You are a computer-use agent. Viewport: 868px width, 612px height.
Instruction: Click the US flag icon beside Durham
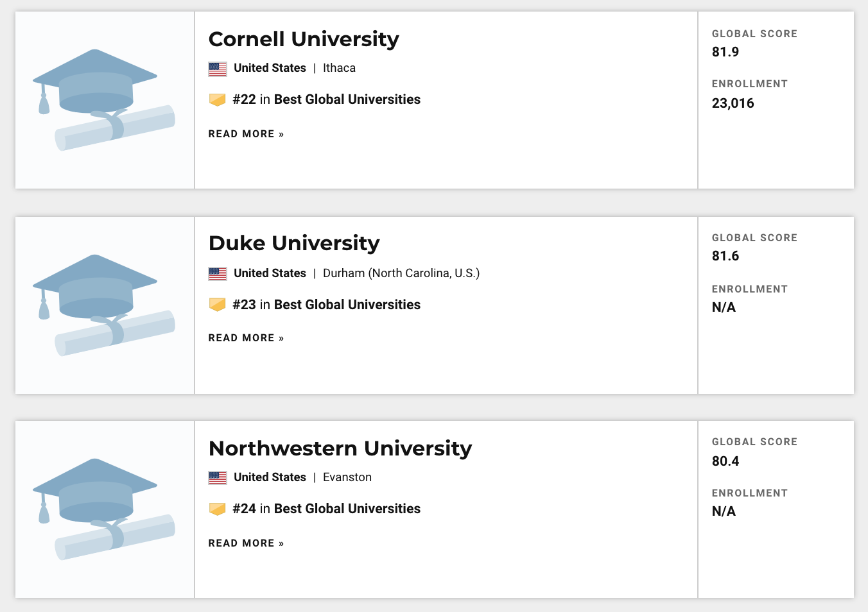coord(218,274)
